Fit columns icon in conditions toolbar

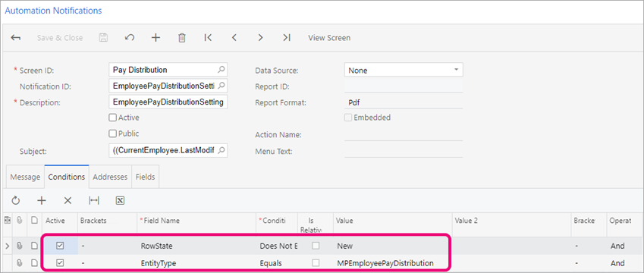click(94, 200)
